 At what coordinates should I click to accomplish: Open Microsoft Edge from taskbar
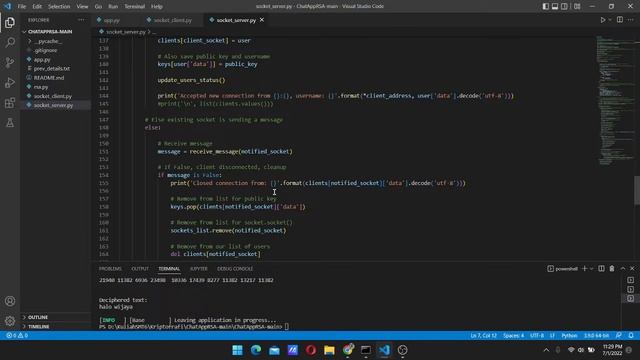pos(256,350)
